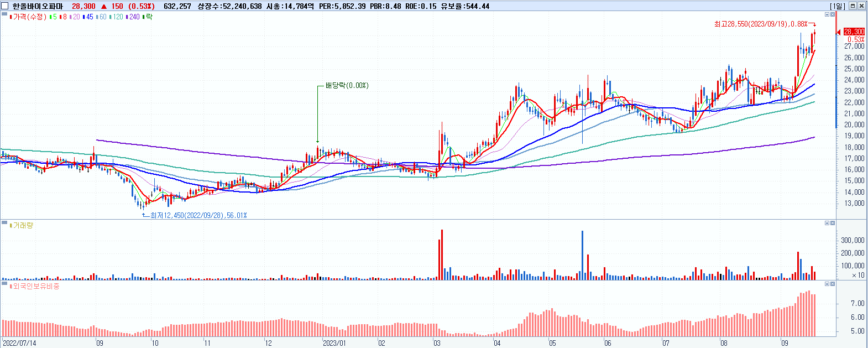Click the stock name 한올바이오파마
The width and height of the screenshot is (868, 348).
[x=38, y=6]
